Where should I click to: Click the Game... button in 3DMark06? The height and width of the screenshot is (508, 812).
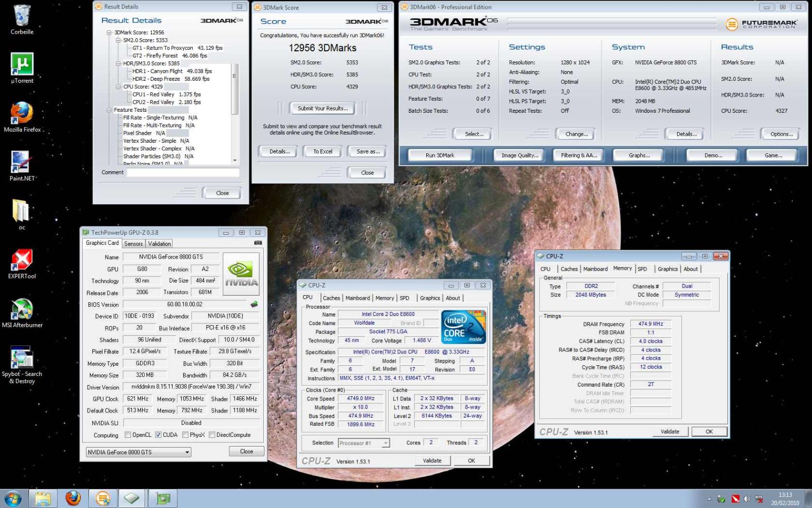(x=773, y=155)
